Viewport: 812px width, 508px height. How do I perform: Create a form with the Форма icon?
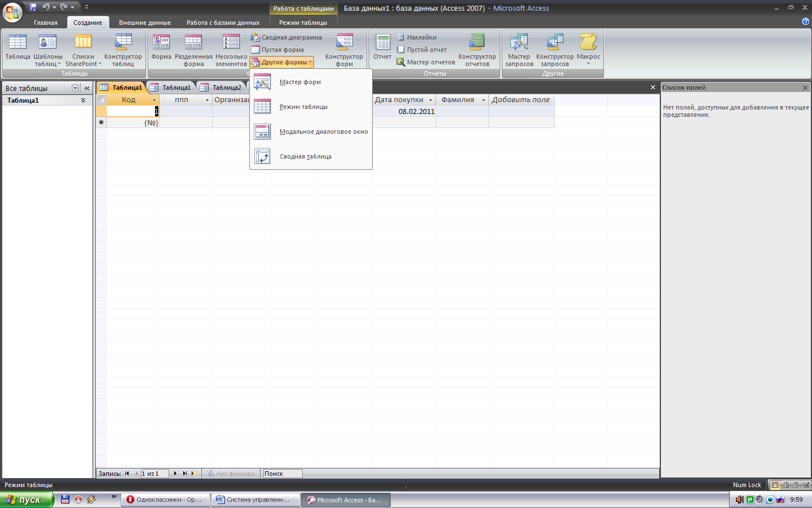[161, 47]
